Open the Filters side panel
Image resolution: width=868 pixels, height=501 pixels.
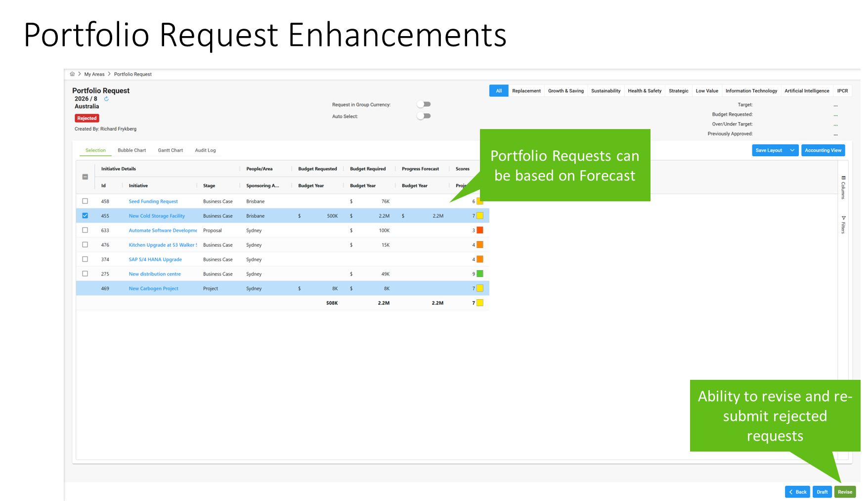[x=843, y=225]
